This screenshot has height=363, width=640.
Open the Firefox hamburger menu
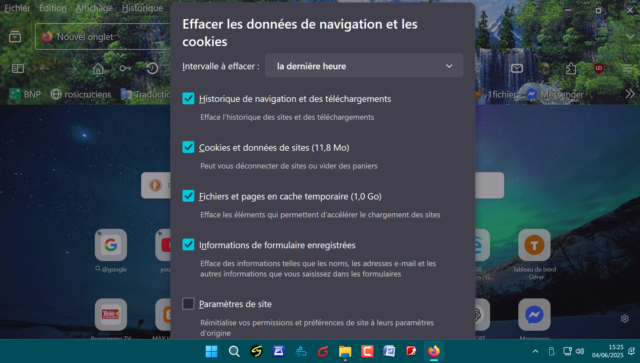click(627, 68)
